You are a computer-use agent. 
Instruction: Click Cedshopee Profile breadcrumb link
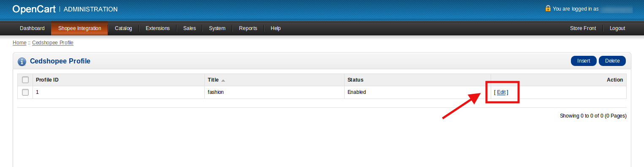(53, 43)
